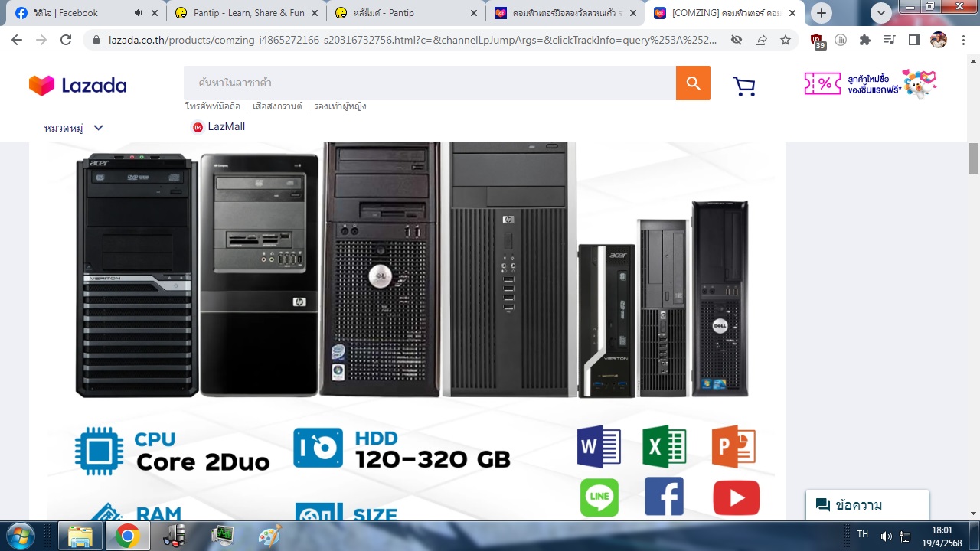Close the Facebook tab
The width and height of the screenshot is (980, 551).
point(155,13)
